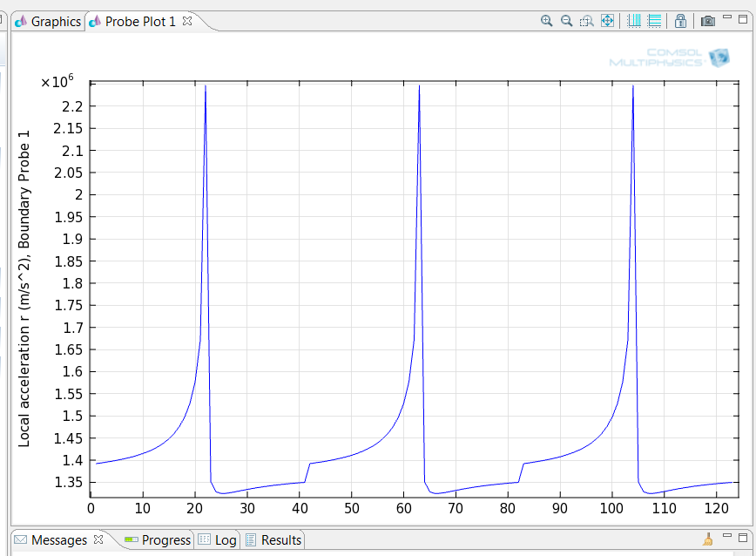
Task: Click the Zoom Out magnifier icon
Action: click(567, 21)
